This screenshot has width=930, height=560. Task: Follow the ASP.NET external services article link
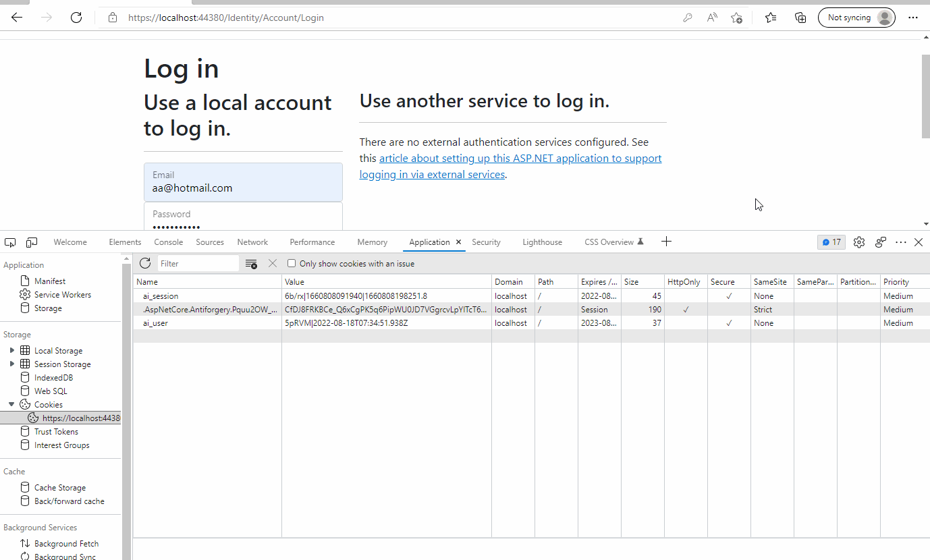pyautogui.click(x=520, y=158)
